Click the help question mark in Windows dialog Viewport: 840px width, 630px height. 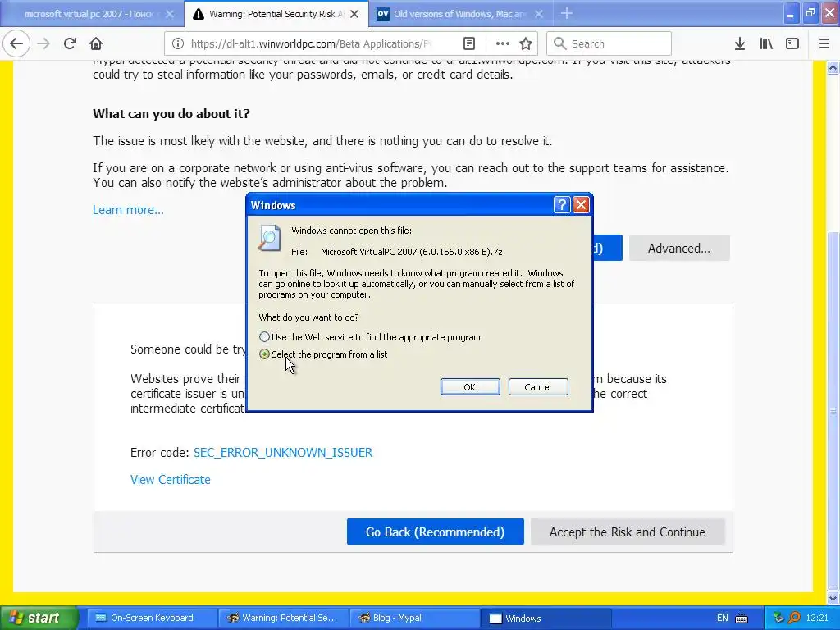click(561, 204)
